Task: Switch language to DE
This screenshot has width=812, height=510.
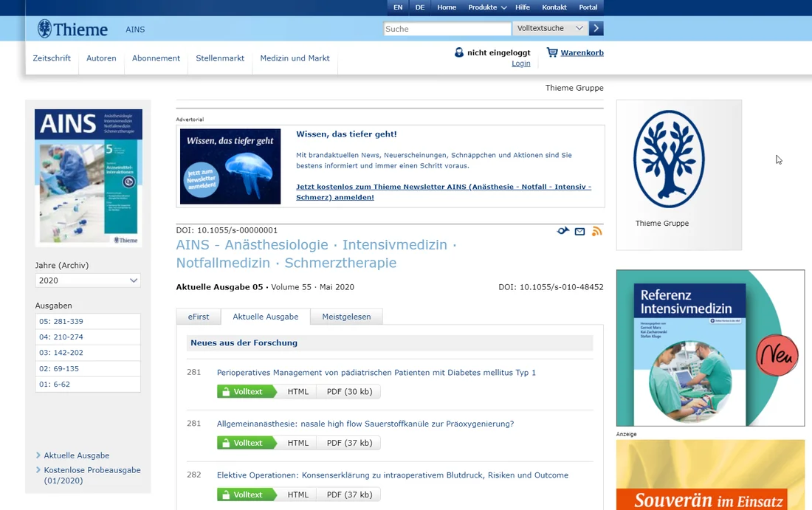Action: click(x=420, y=7)
